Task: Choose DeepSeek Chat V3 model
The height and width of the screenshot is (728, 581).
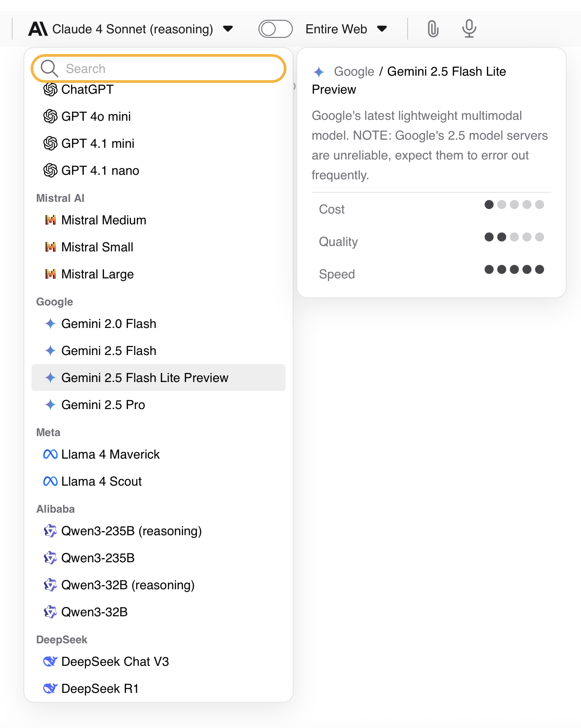Action: coord(115,661)
